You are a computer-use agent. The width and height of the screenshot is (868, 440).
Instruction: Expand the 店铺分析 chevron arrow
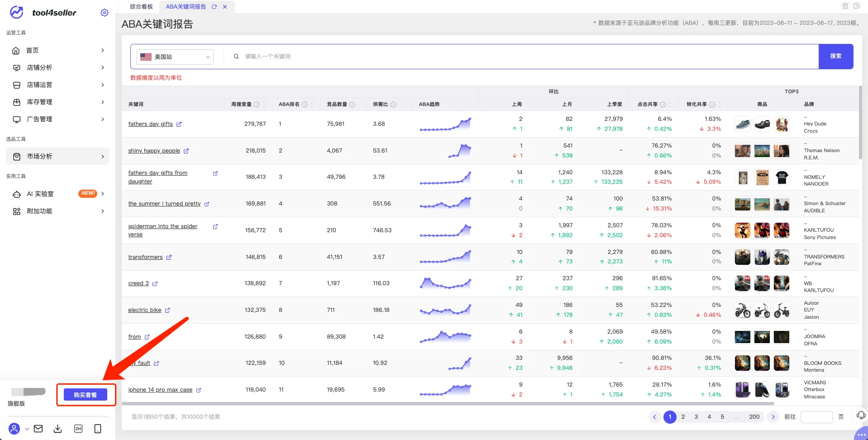pyautogui.click(x=103, y=67)
